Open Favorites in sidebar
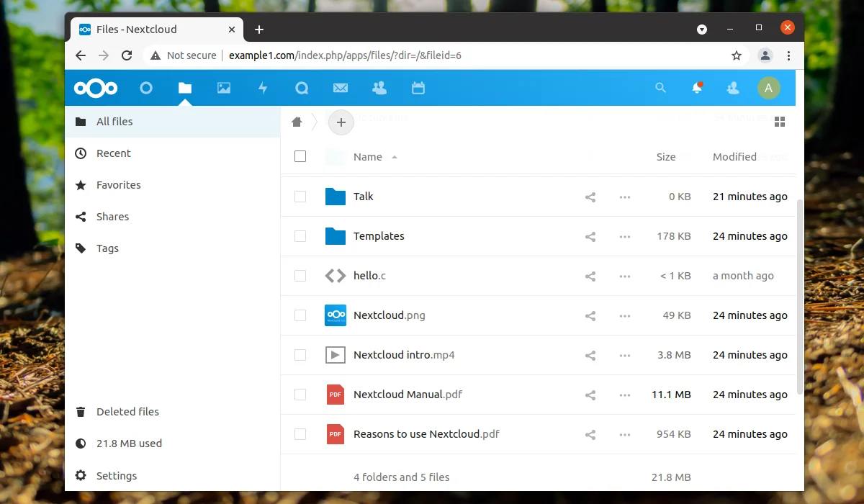 (x=172, y=185)
